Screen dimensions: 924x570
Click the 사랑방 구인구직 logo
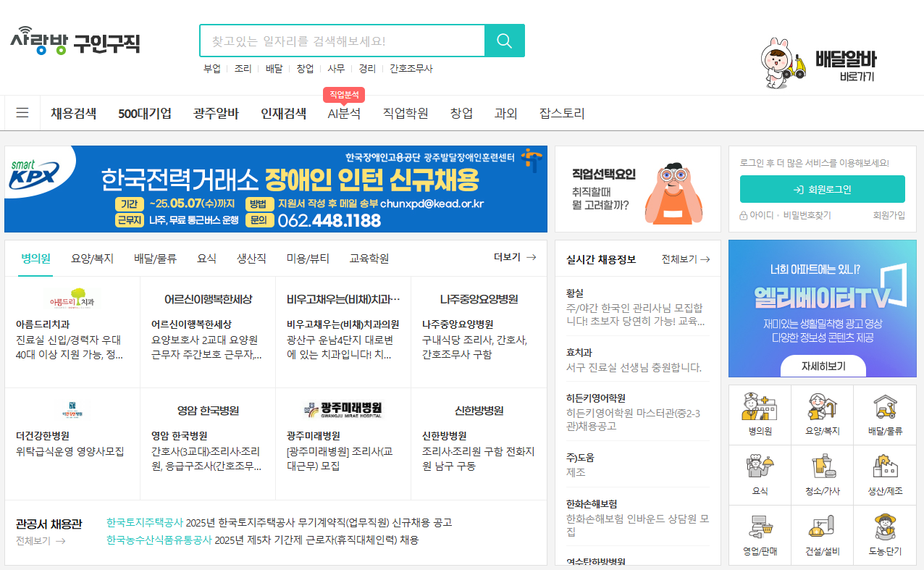point(75,41)
